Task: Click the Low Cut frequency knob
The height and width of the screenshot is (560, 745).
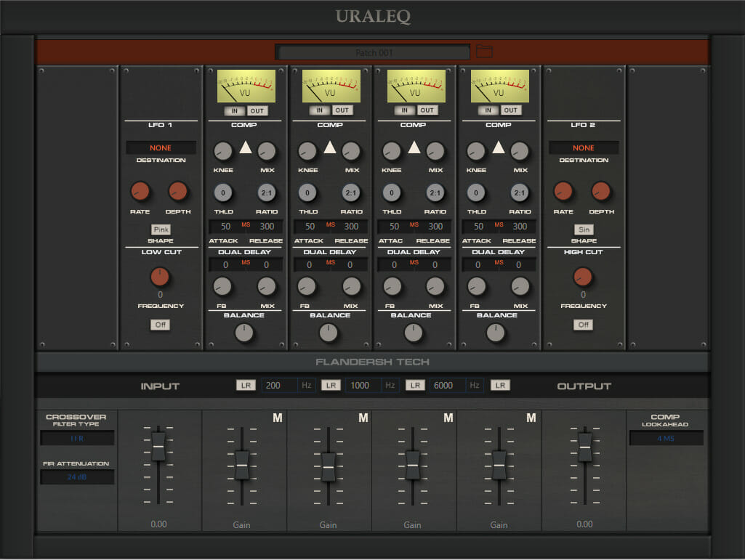Action: 160,277
